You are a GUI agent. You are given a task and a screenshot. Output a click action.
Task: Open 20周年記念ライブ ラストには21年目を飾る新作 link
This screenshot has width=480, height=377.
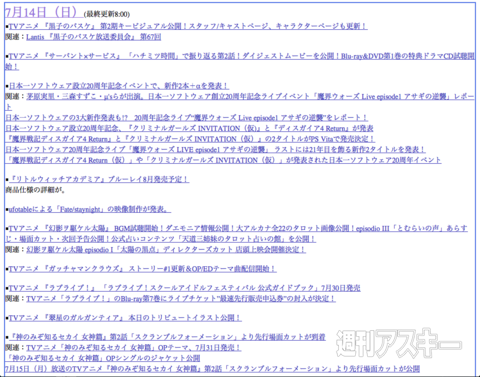coord(215,149)
